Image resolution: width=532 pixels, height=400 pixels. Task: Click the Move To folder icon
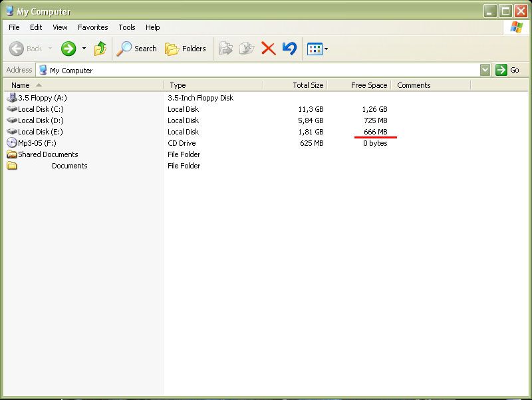[x=226, y=49]
